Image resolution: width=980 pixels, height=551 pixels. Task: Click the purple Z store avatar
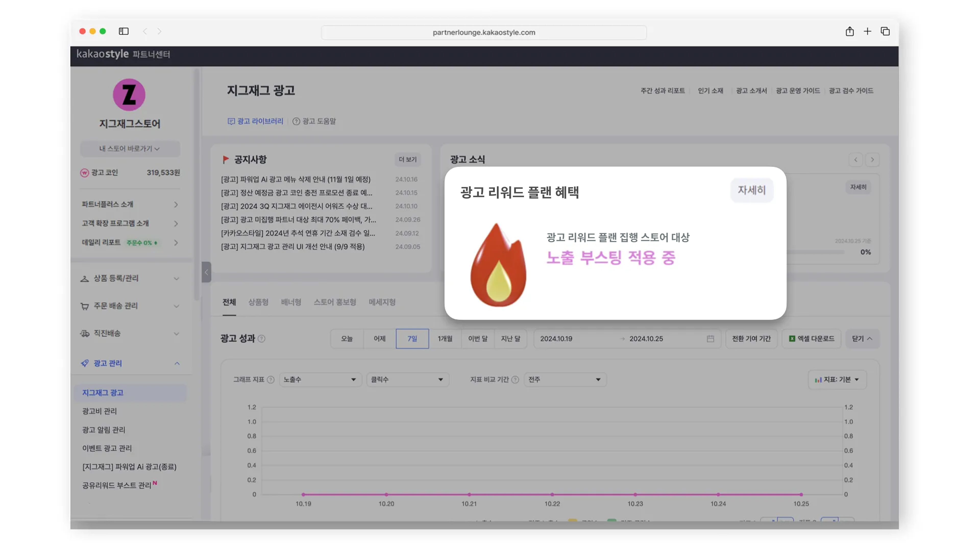[129, 95]
